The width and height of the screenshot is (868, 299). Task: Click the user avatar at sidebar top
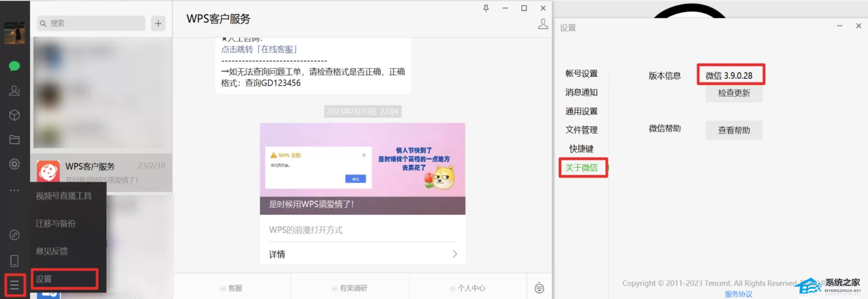(x=14, y=33)
